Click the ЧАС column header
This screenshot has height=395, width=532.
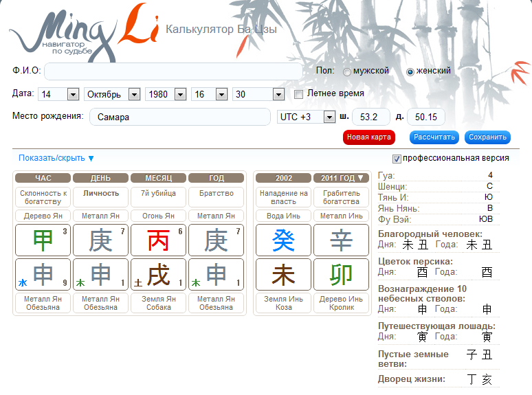(43, 178)
